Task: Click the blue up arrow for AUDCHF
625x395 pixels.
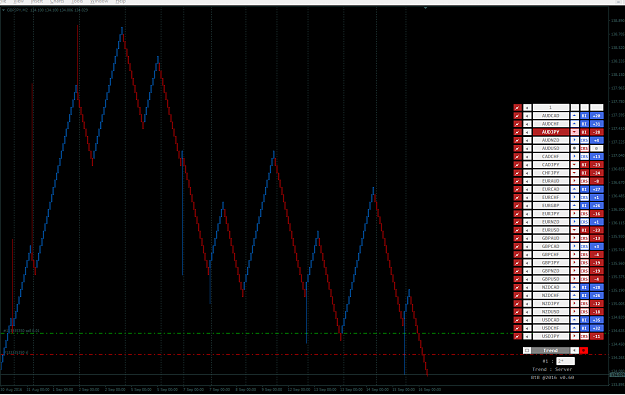Action: [x=575, y=124]
